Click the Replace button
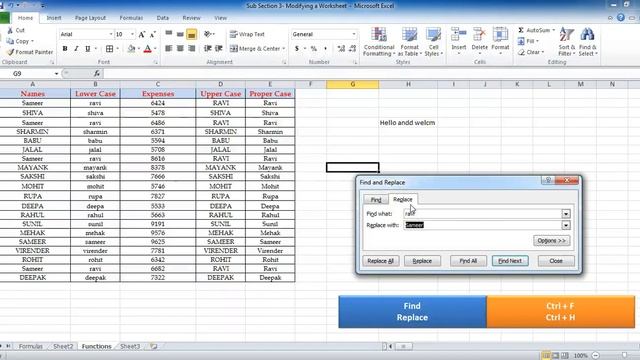The width and height of the screenshot is (640, 360). [422, 261]
